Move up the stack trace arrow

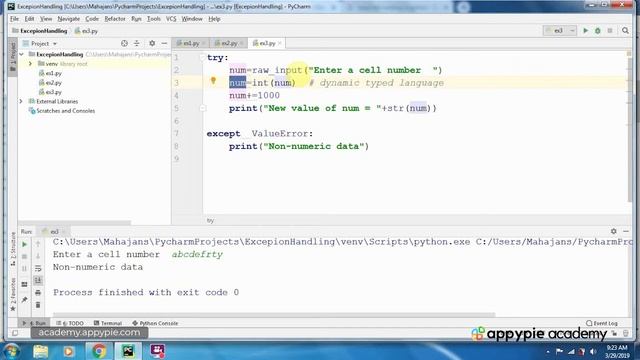pyautogui.click(x=38, y=244)
